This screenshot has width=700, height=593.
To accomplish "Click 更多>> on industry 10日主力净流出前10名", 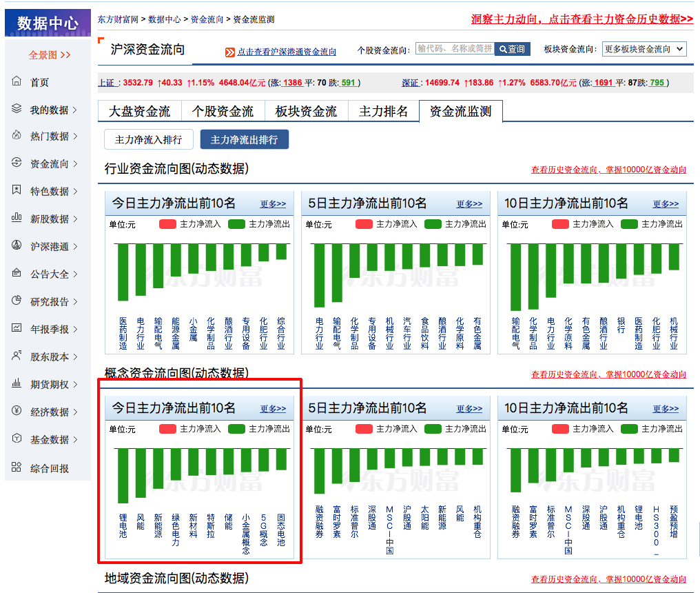I will pos(666,204).
